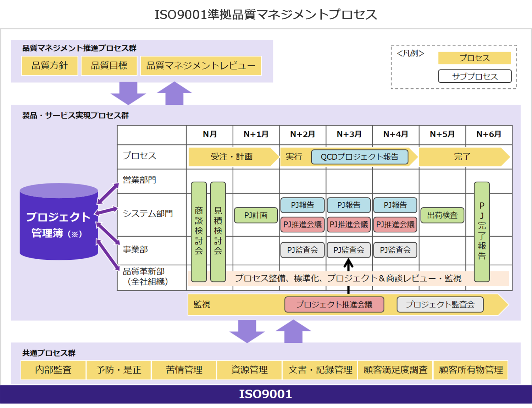532x408 pixels.
Task: Click the 事業部 row label
Action: 135,249
